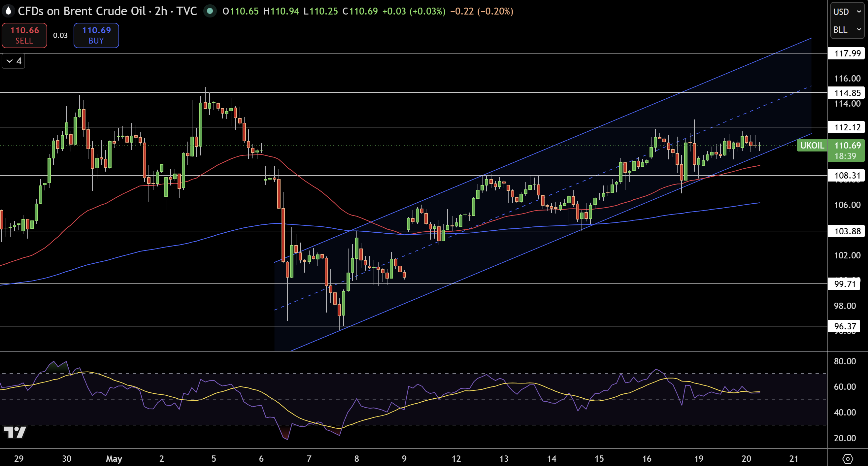Screen dimensions: 868x466
Task: Open chart settings gear at bottom right
Action: point(848,458)
